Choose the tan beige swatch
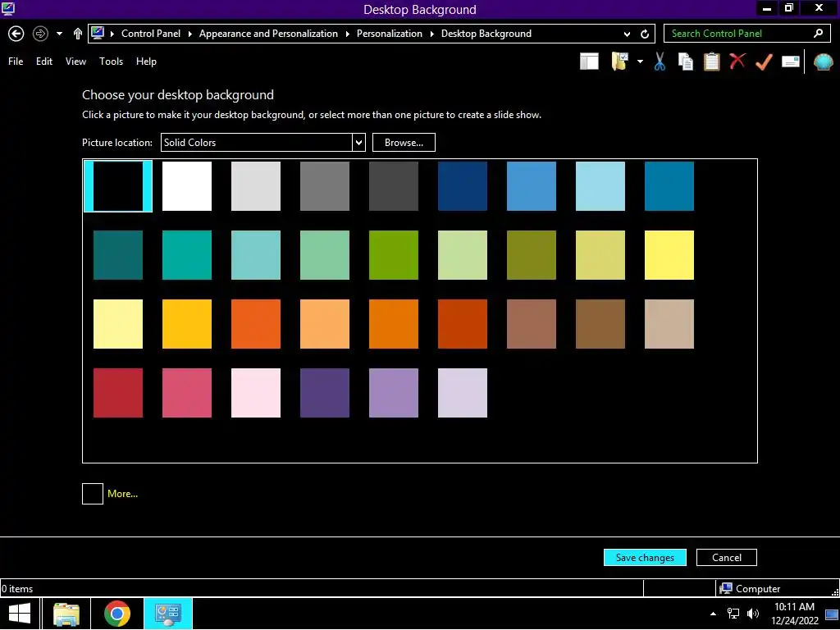Screen dimensions: 840x630 [x=669, y=324]
